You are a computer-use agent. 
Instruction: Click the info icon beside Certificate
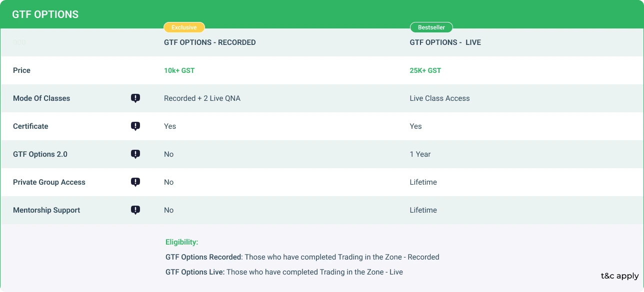pyautogui.click(x=135, y=126)
